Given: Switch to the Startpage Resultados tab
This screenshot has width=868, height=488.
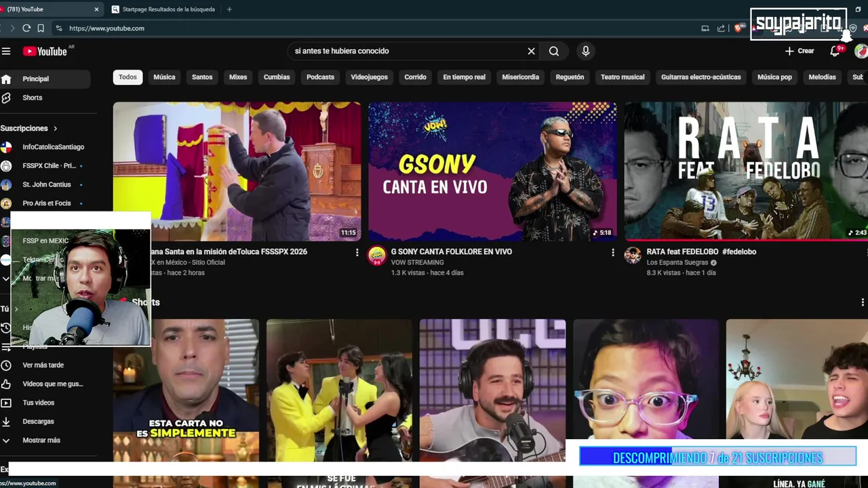Looking at the screenshot, I should (163, 9).
